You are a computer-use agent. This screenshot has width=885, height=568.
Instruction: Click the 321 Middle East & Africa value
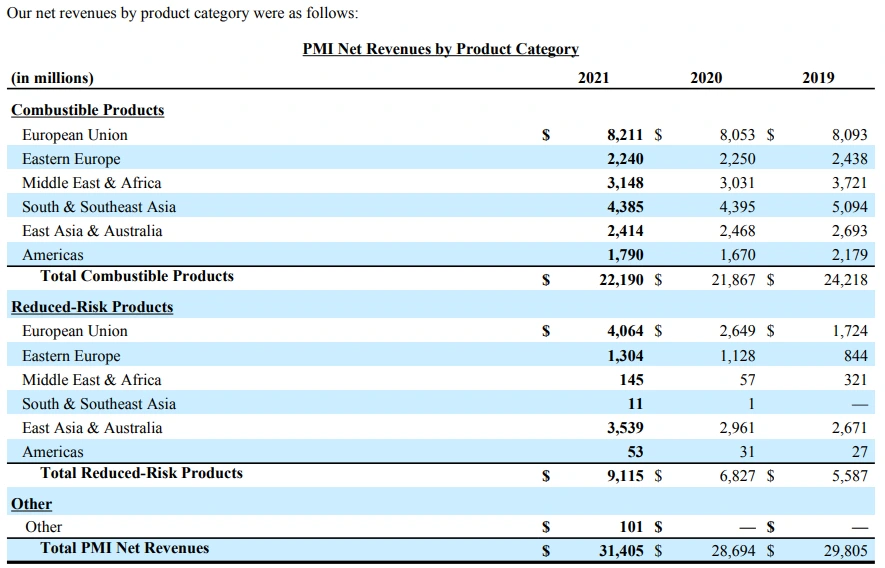[x=856, y=380]
